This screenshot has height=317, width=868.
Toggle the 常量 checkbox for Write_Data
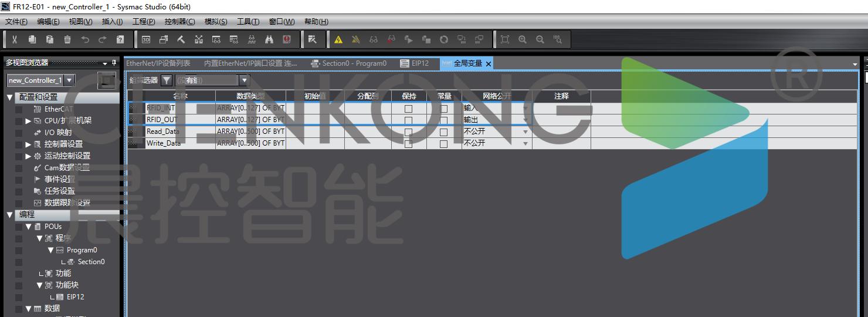[444, 144]
